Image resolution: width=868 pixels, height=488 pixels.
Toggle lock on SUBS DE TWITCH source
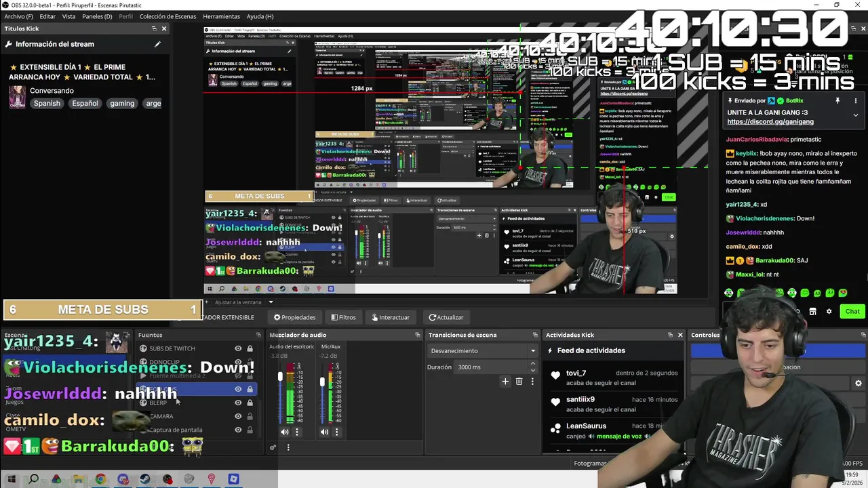(x=250, y=348)
